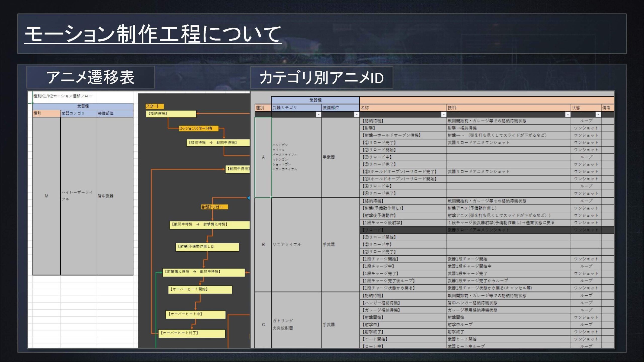Select the ハイレーザーライフル category cell
644x362 pixels.
(79, 196)
